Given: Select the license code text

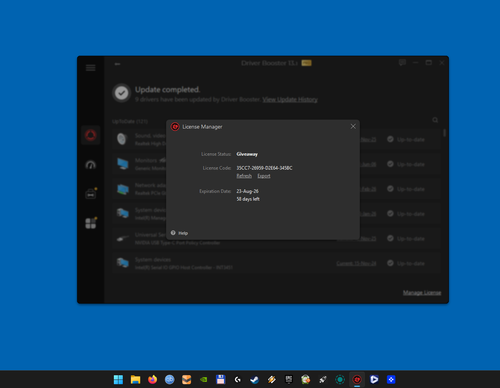Looking at the screenshot, I should [x=264, y=168].
